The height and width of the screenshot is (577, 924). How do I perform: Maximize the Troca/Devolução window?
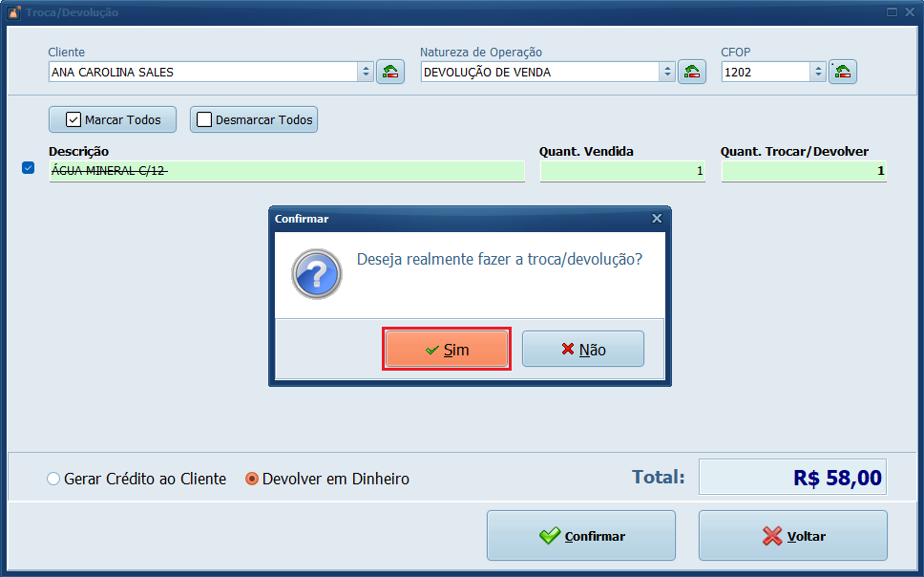click(x=892, y=12)
